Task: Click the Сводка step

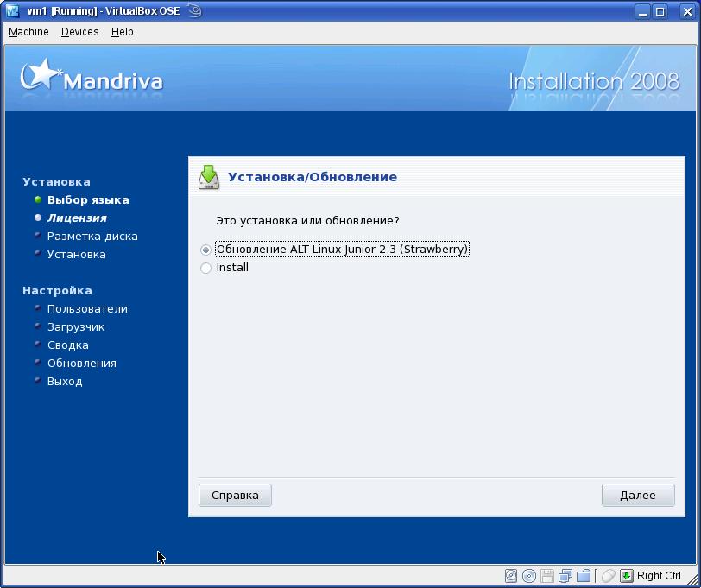Action: (68, 345)
